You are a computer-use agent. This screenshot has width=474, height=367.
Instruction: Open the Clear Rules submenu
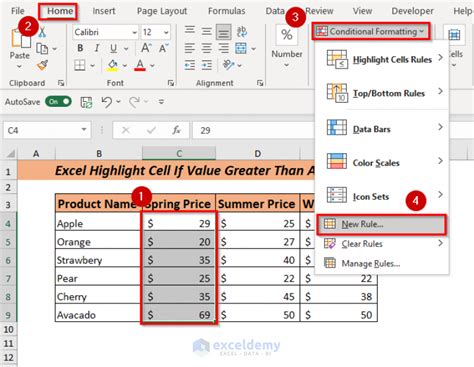click(x=382, y=244)
